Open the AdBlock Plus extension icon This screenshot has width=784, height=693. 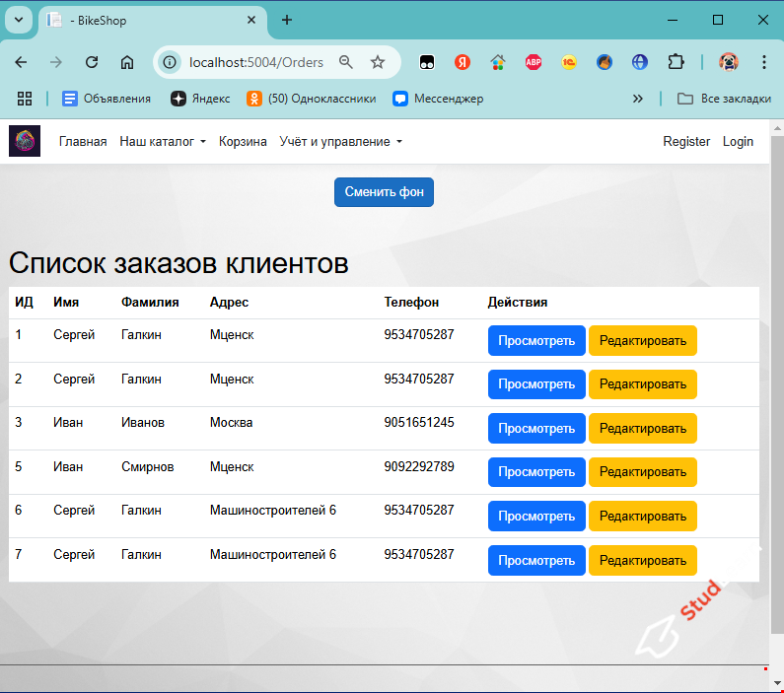click(534, 62)
